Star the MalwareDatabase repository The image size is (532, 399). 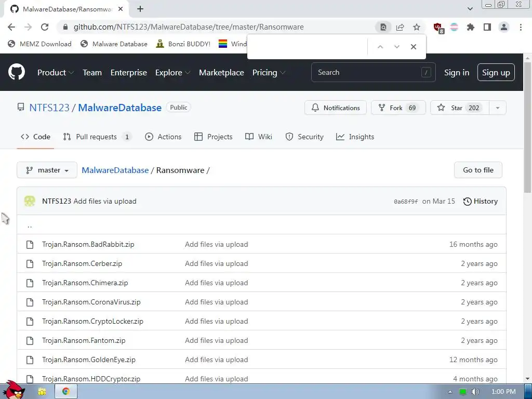click(460, 108)
